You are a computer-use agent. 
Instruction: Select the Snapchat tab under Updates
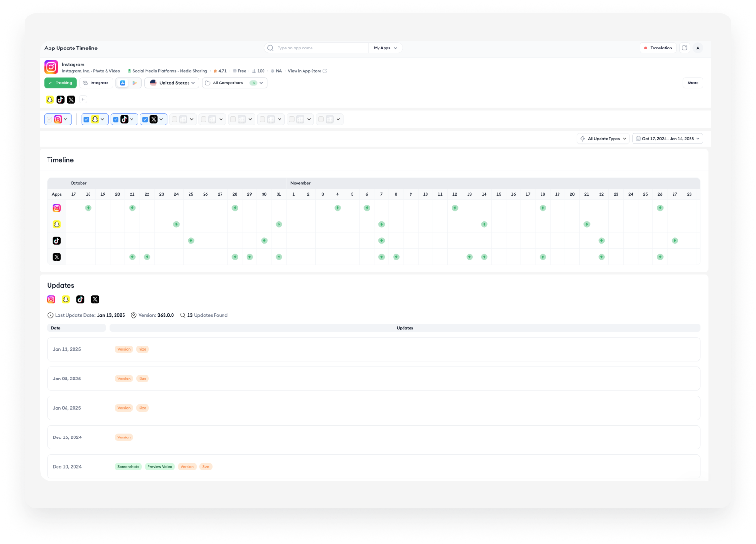66,299
